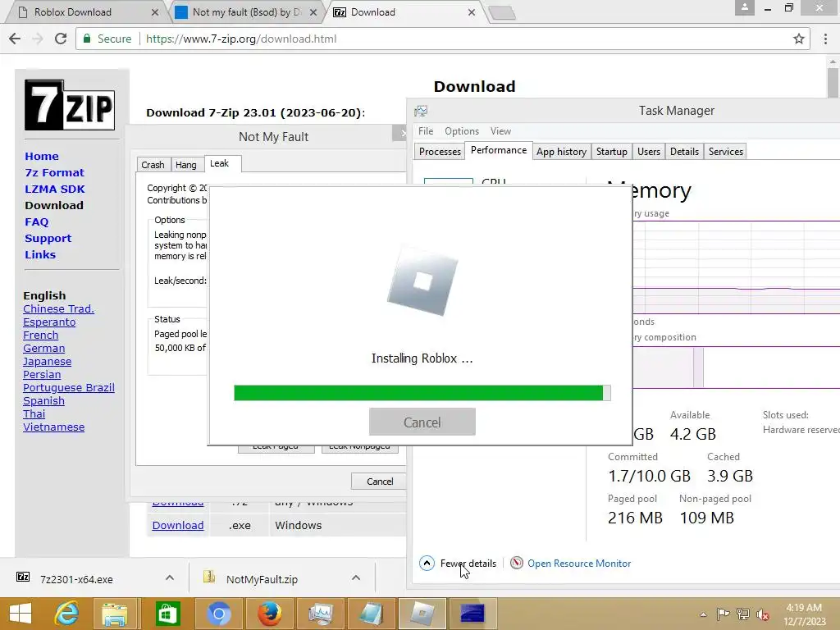
Task: Open the Links sidebar link
Action: (40, 254)
